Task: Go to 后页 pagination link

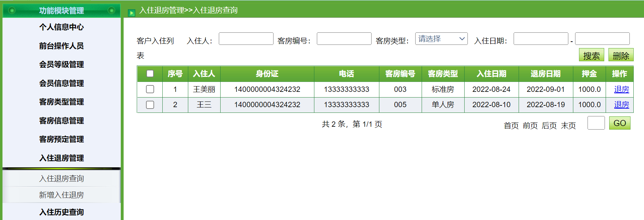Action: tap(549, 126)
